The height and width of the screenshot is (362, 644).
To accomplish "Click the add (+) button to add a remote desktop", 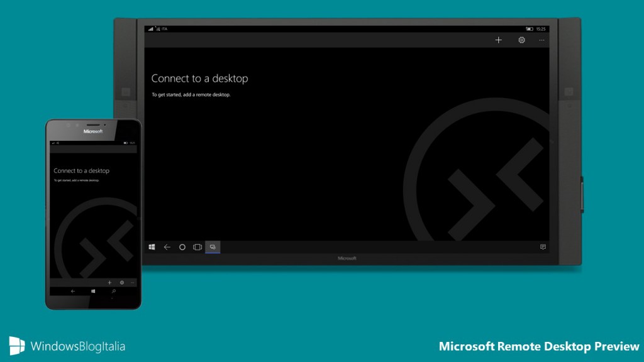I will pos(498,40).
